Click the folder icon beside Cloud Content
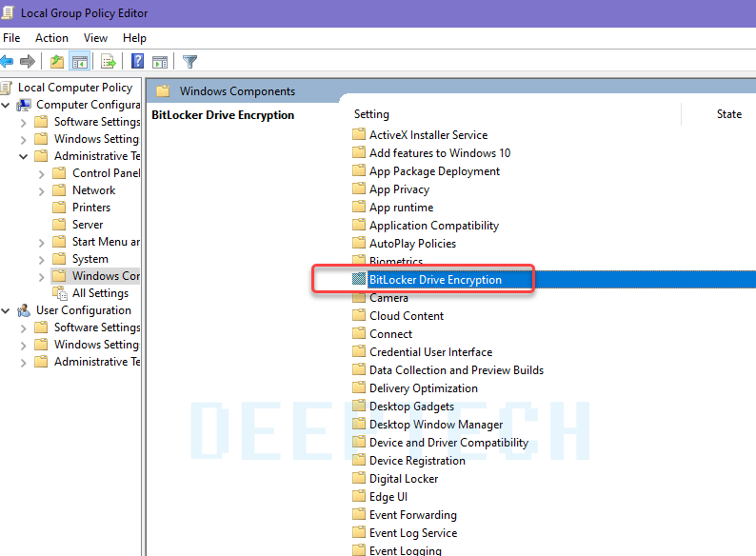 359,315
